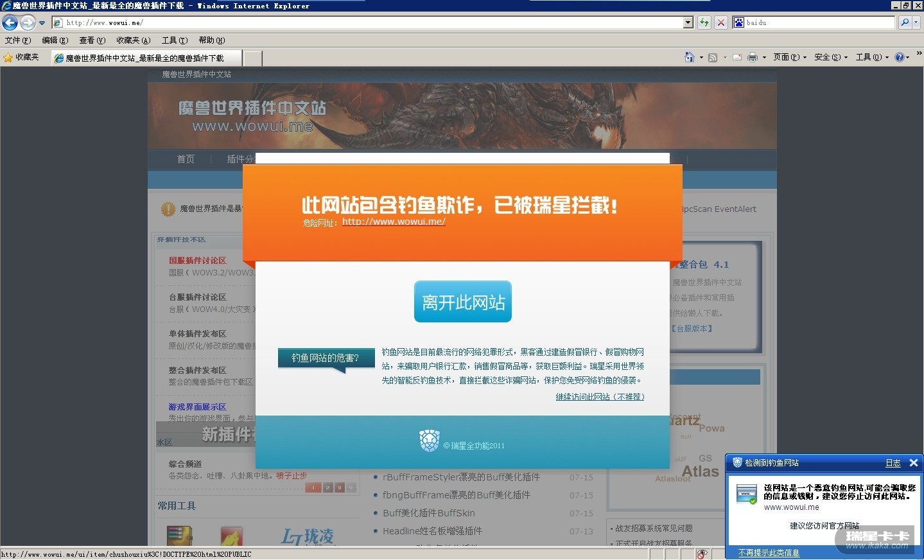
Task: Open 游戏界面展示区 forum link
Action: tap(197, 407)
